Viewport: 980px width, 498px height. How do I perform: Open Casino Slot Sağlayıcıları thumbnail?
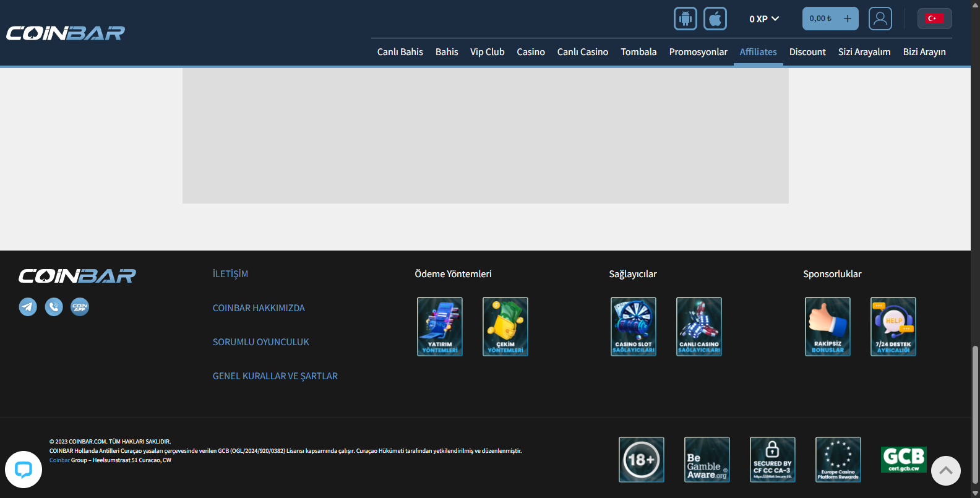634,327
